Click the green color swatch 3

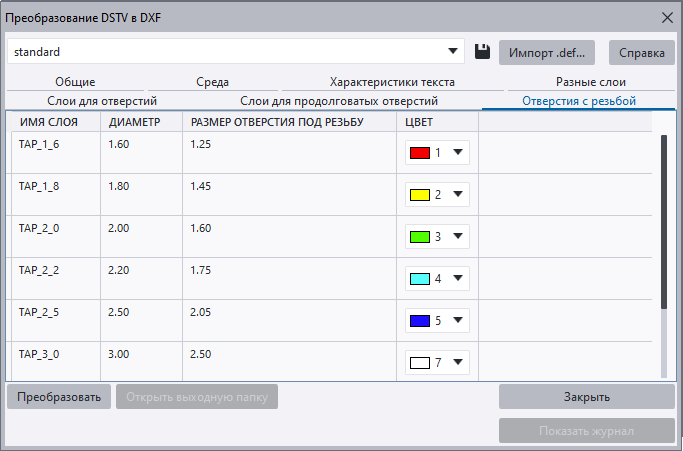pyautogui.click(x=420, y=237)
